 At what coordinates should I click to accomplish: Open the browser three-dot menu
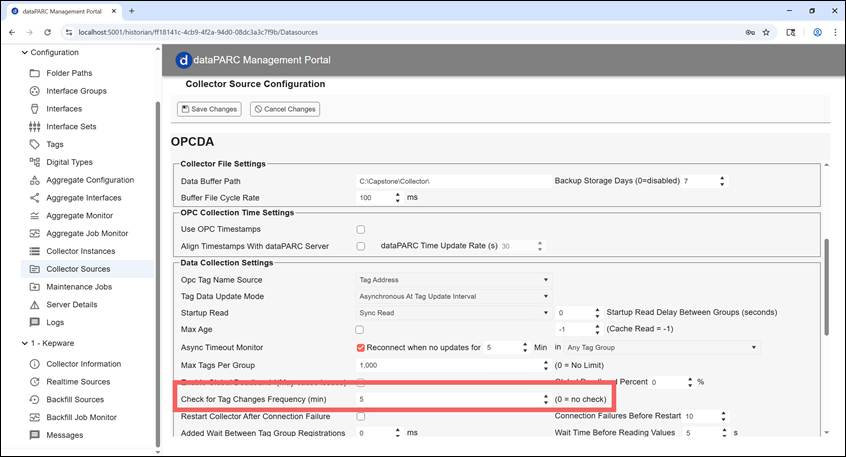[x=835, y=32]
